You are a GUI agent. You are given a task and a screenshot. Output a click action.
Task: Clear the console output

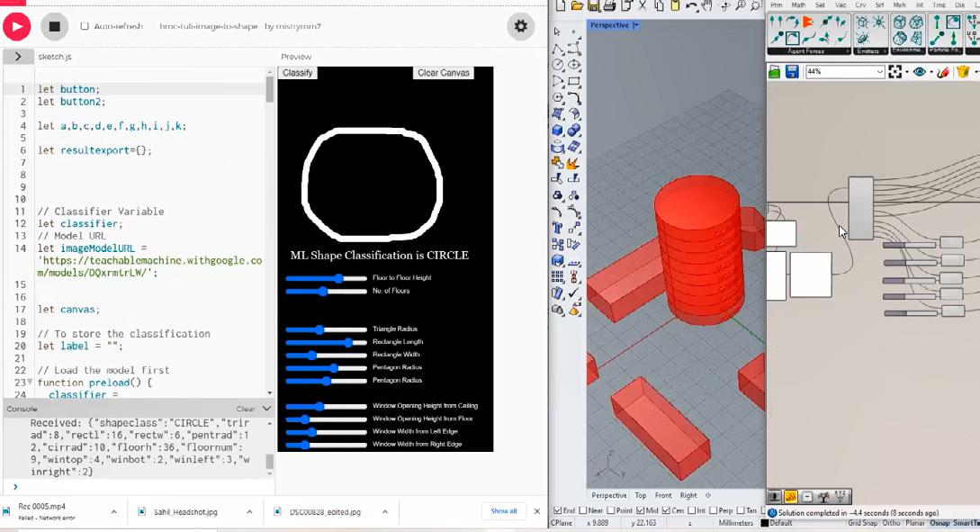[x=245, y=409]
